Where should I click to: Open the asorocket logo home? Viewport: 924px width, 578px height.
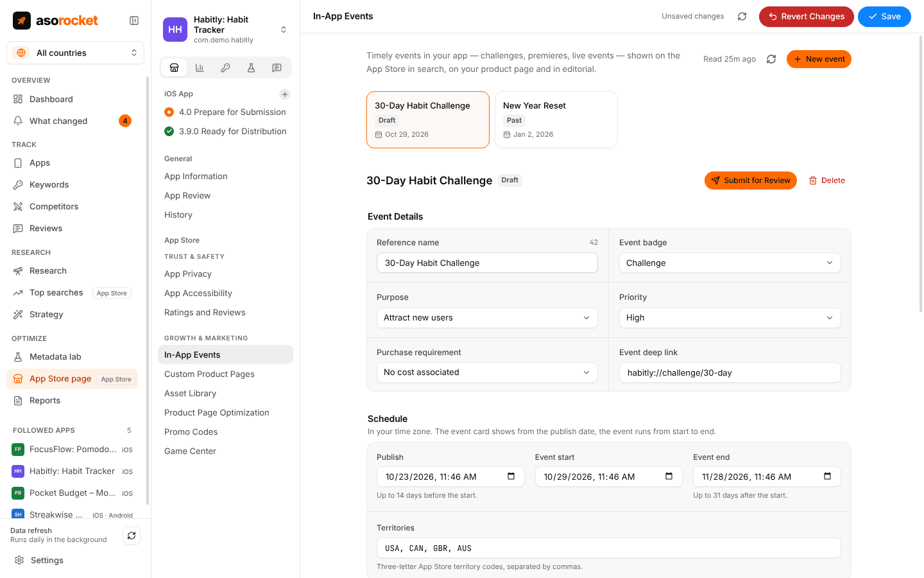click(x=56, y=21)
